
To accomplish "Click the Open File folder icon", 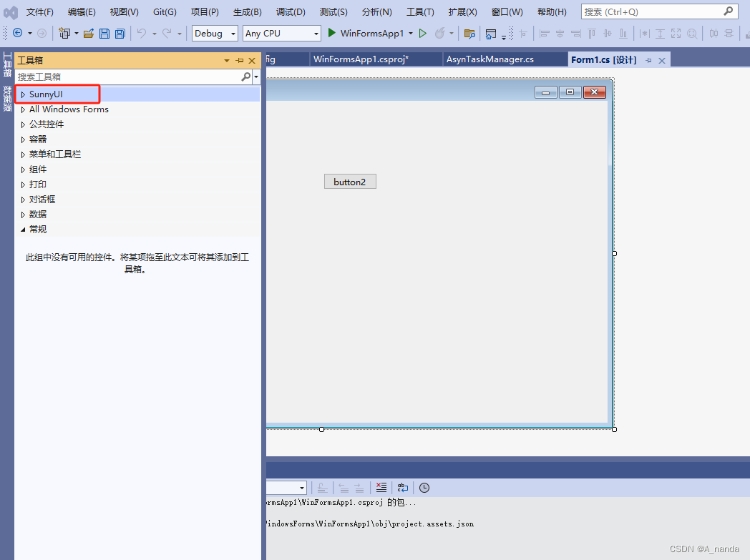I will pos(89,33).
